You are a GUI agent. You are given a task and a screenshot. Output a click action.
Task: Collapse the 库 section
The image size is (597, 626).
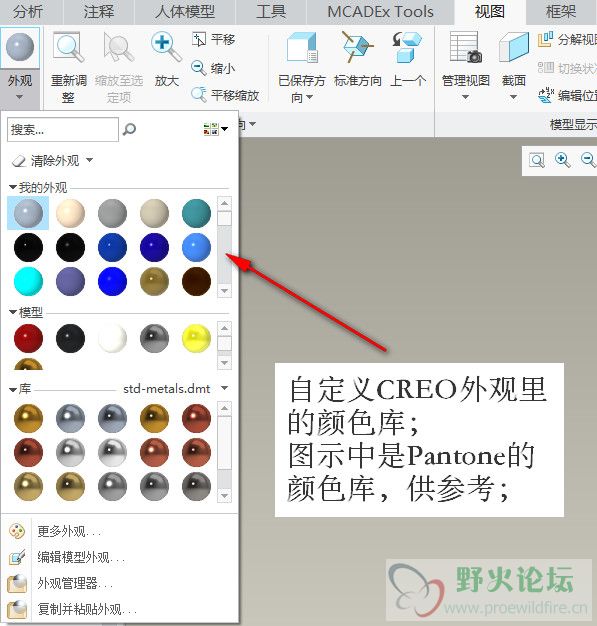point(13,389)
